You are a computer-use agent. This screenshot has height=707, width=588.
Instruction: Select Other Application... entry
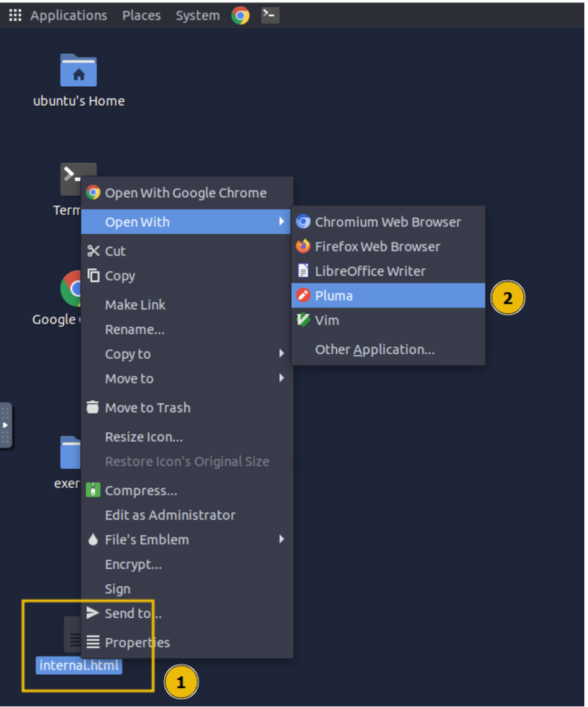pos(388,350)
